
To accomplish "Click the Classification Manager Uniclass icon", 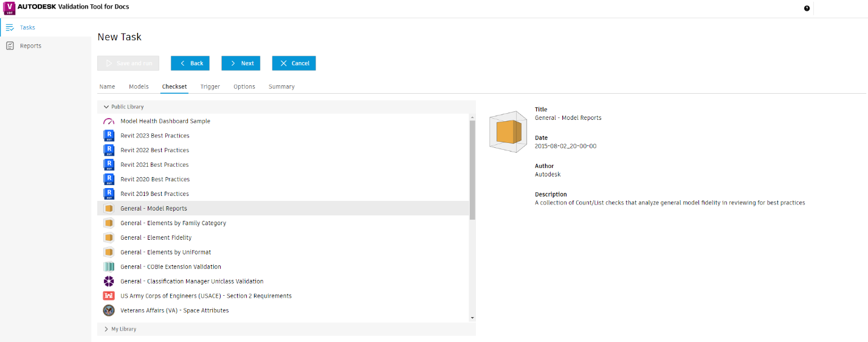I will click(109, 281).
